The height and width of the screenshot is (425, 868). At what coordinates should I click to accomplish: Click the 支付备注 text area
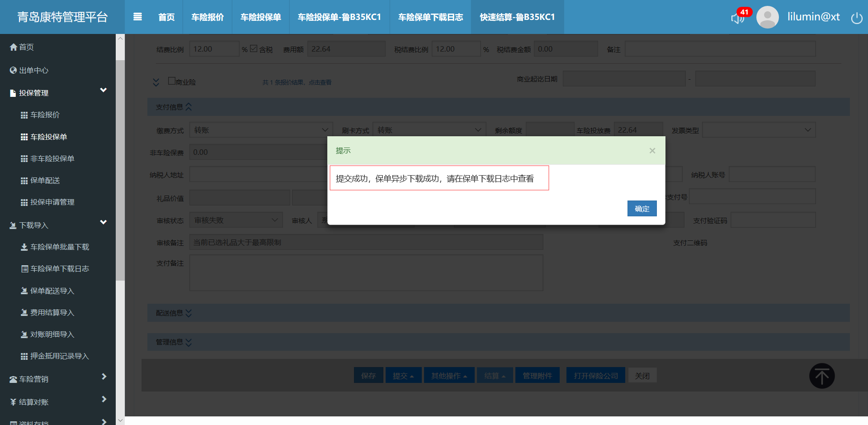(366, 272)
